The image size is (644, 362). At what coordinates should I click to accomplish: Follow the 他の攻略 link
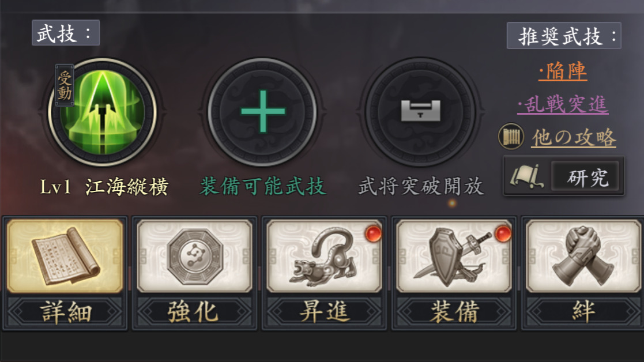(574, 138)
